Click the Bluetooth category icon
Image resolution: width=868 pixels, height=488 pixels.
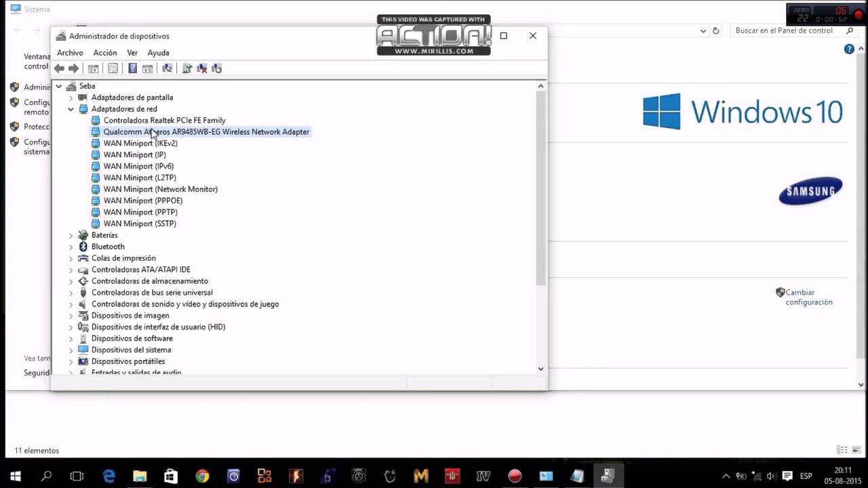pos(83,247)
